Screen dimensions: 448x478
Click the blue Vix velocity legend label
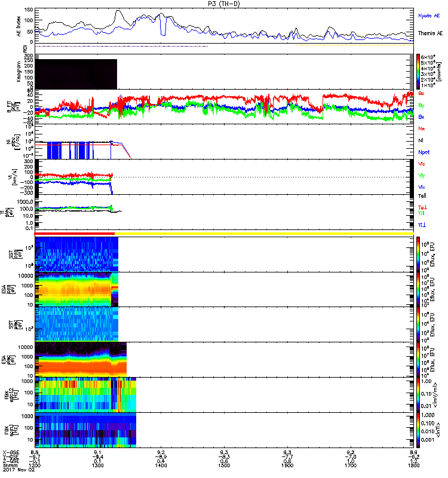tap(422, 187)
